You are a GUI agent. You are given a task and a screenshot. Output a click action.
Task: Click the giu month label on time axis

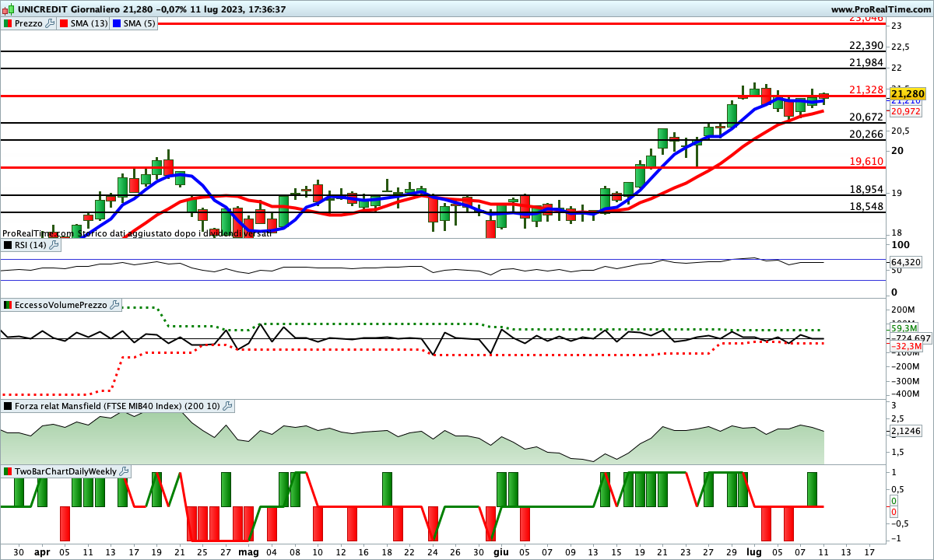coord(501,551)
